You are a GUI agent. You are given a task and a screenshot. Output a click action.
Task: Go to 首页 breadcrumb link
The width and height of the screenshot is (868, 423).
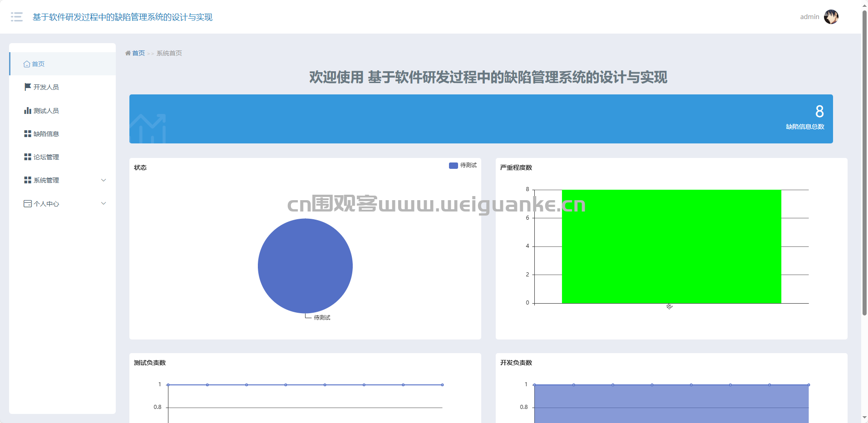pos(138,53)
